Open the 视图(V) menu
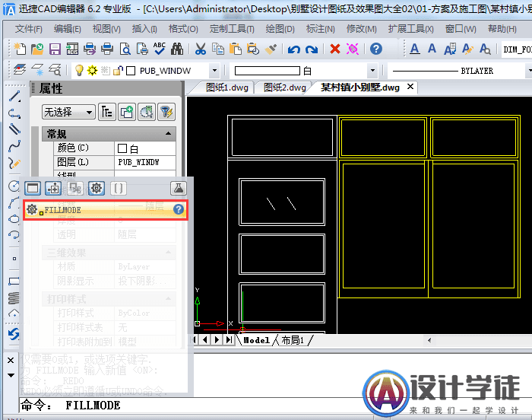This screenshot has height=420, width=532. tap(106, 29)
